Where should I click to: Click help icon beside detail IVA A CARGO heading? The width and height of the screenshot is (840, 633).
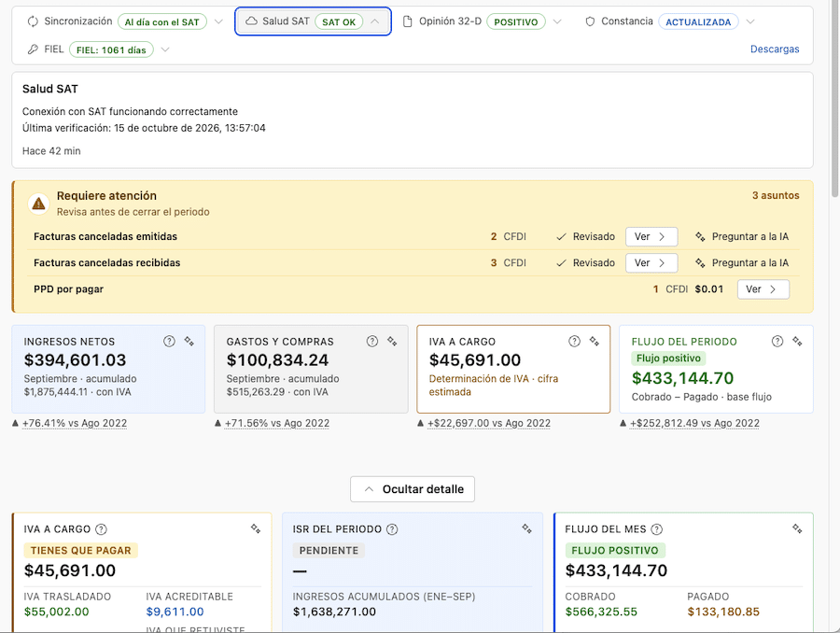(x=101, y=529)
